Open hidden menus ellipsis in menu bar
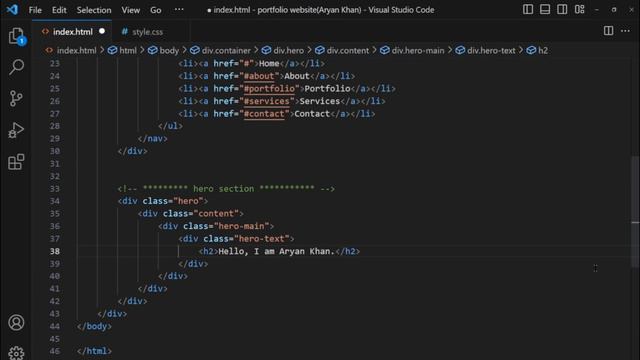The width and height of the screenshot is (640, 360). (179, 9)
